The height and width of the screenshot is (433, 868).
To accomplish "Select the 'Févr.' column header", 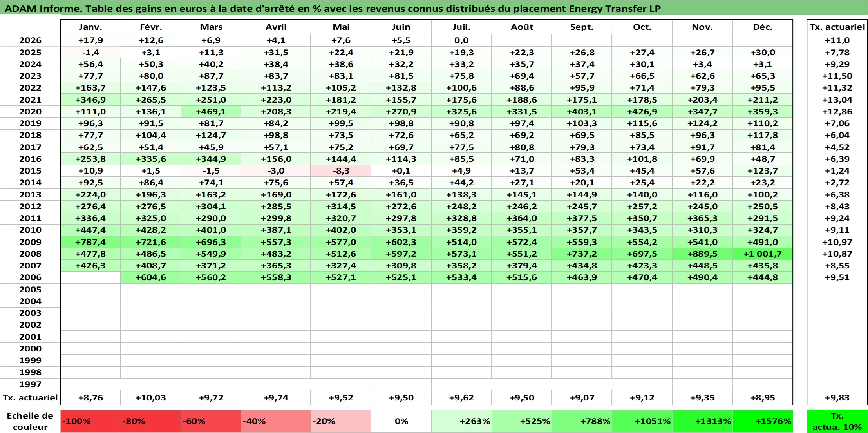I will click(x=151, y=27).
